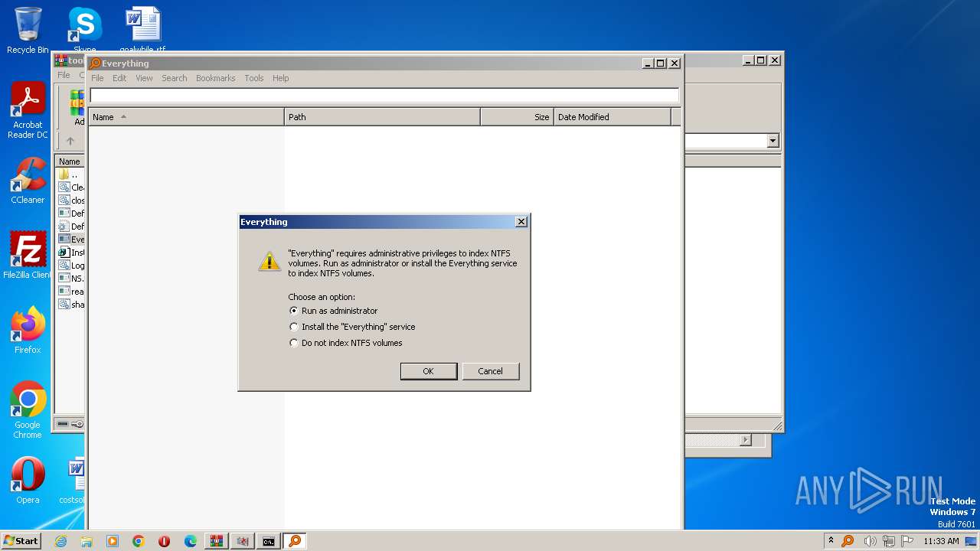Open the goalwhile.rtf desktop file

click(x=142, y=29)
